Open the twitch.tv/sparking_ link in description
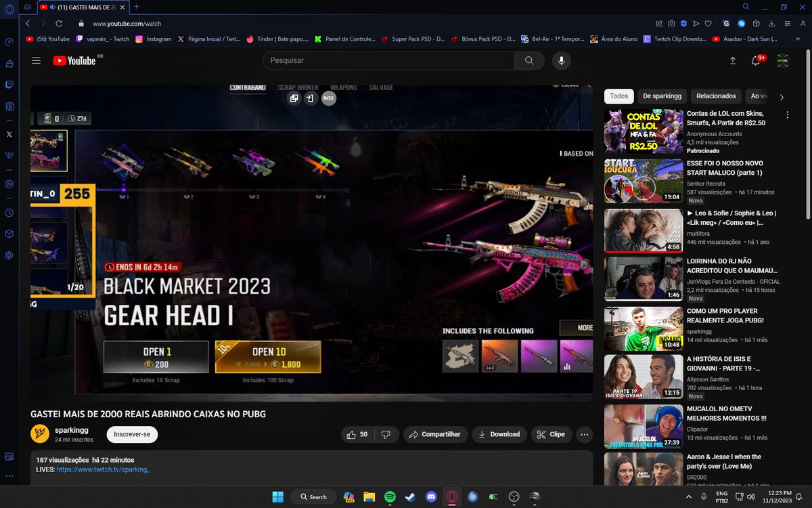 click(x=103, y=469)
